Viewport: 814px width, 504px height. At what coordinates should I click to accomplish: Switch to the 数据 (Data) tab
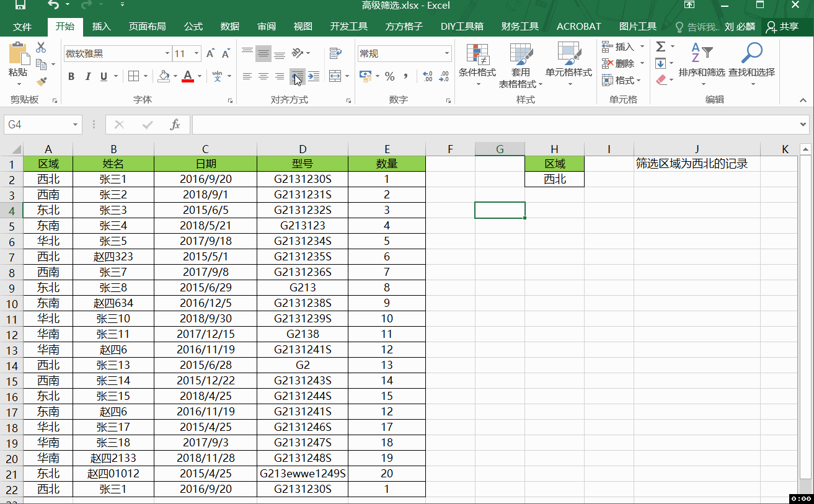[x=230, y=27]
